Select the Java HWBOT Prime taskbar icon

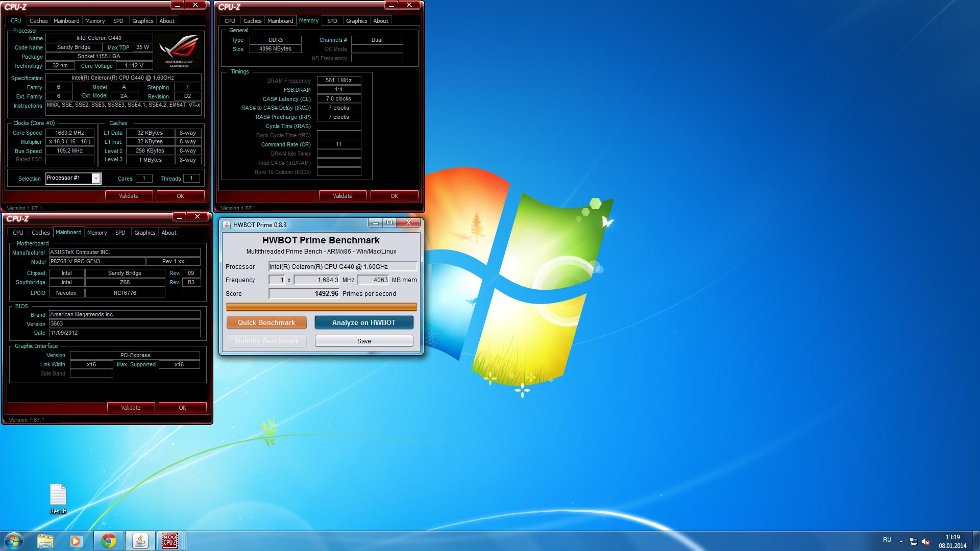(x=140, y=541)
